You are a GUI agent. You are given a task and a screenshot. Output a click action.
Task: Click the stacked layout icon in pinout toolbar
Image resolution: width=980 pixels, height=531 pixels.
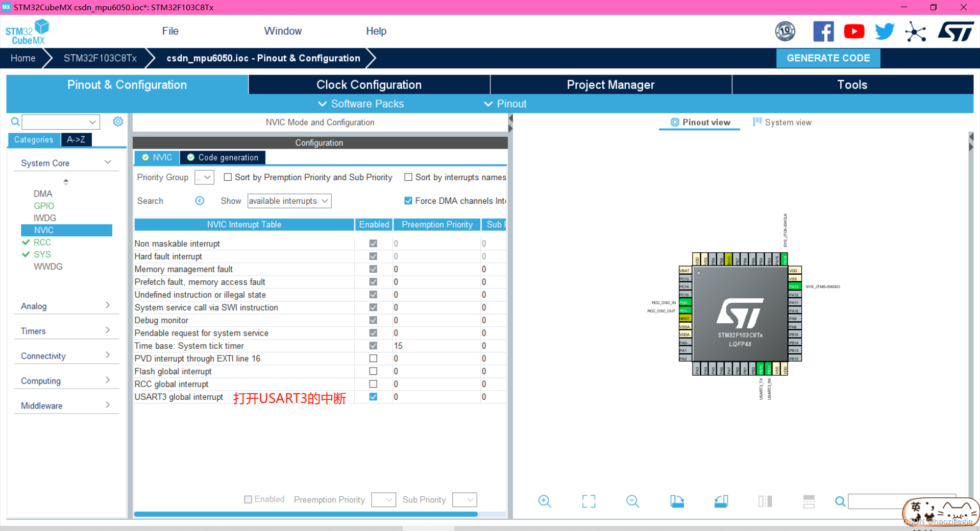pyautogui.click(x=809, y=501)
